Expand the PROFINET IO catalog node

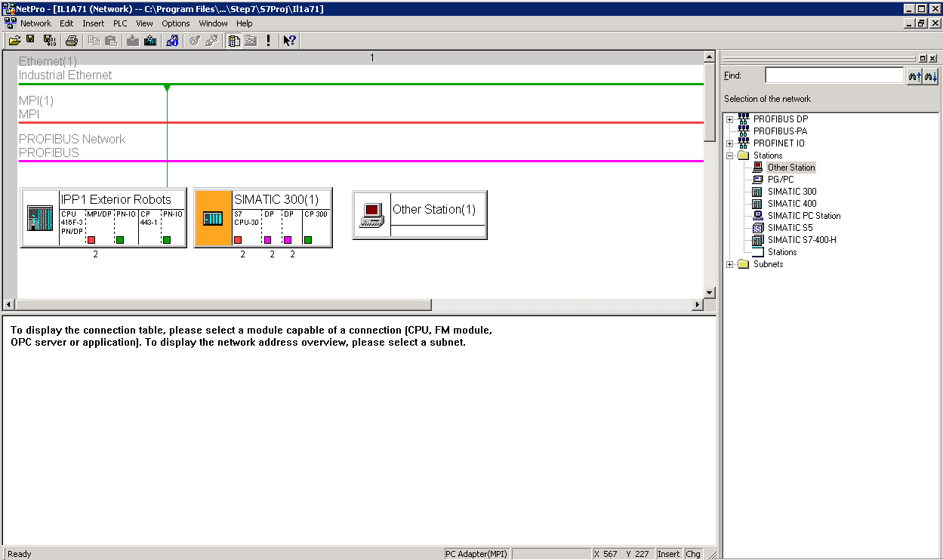point(729,143)
